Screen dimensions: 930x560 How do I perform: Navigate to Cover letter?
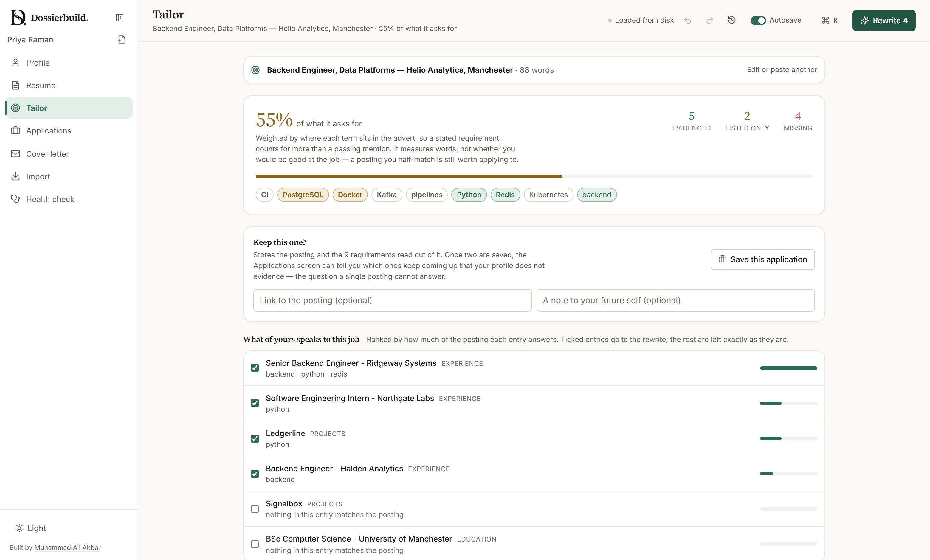(69, 154)
